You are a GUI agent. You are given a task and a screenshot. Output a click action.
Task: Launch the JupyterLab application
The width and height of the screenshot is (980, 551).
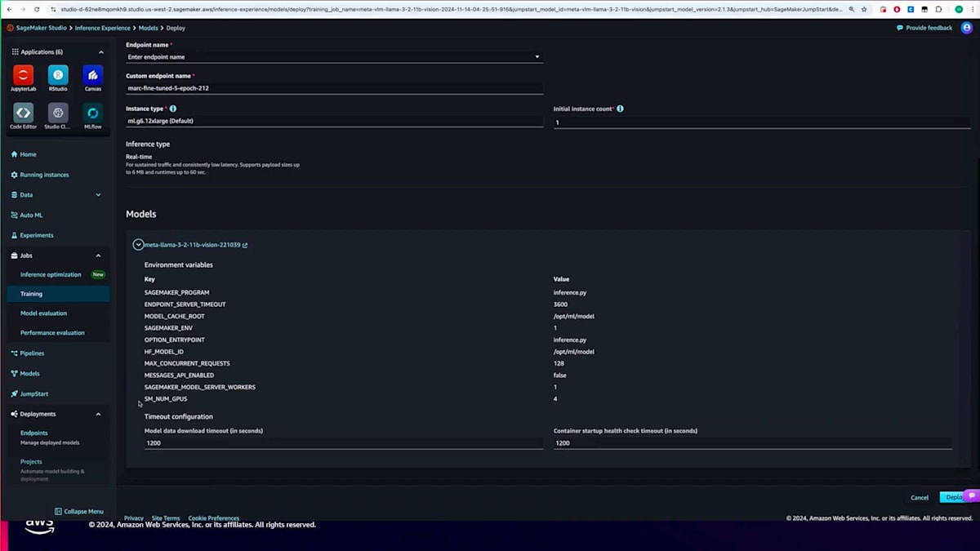tap(23, 75)
